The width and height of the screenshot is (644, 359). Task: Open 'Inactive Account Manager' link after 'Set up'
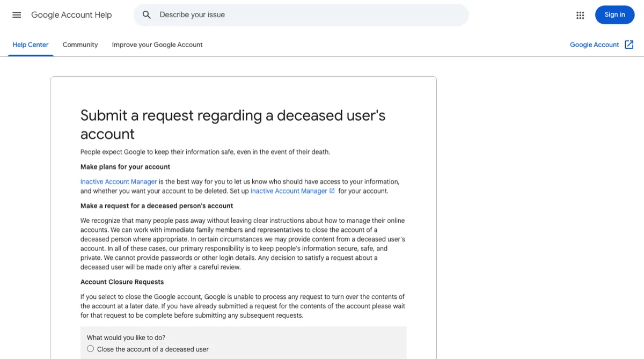289,191
